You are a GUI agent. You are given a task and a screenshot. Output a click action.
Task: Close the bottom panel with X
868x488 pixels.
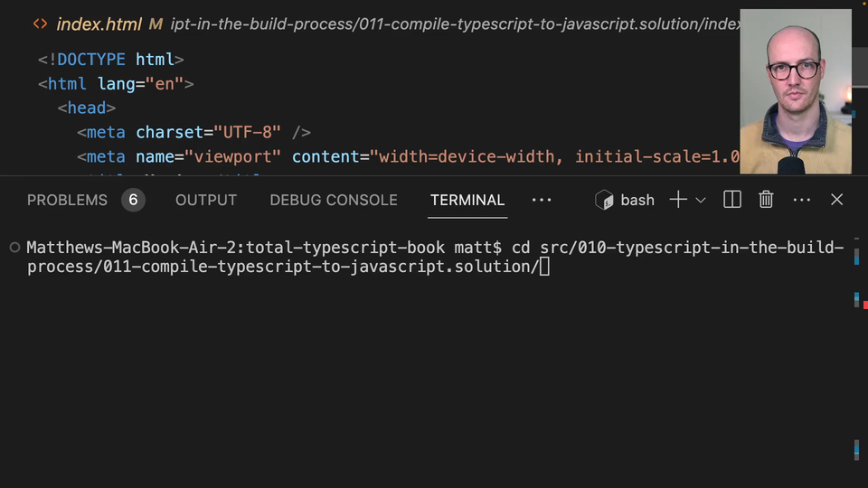tap(837, 200)
